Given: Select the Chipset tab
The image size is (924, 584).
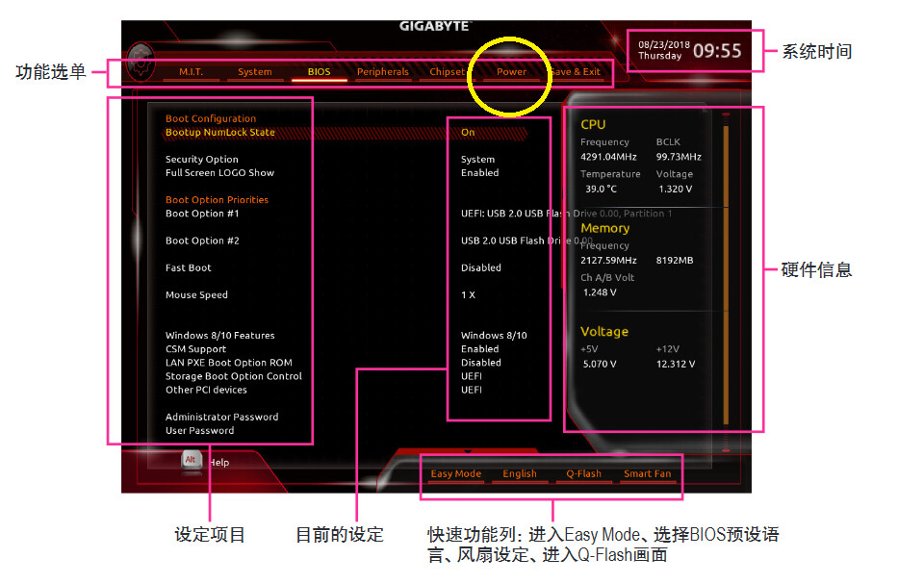Looking at the screenshot, I should (448, 72).
